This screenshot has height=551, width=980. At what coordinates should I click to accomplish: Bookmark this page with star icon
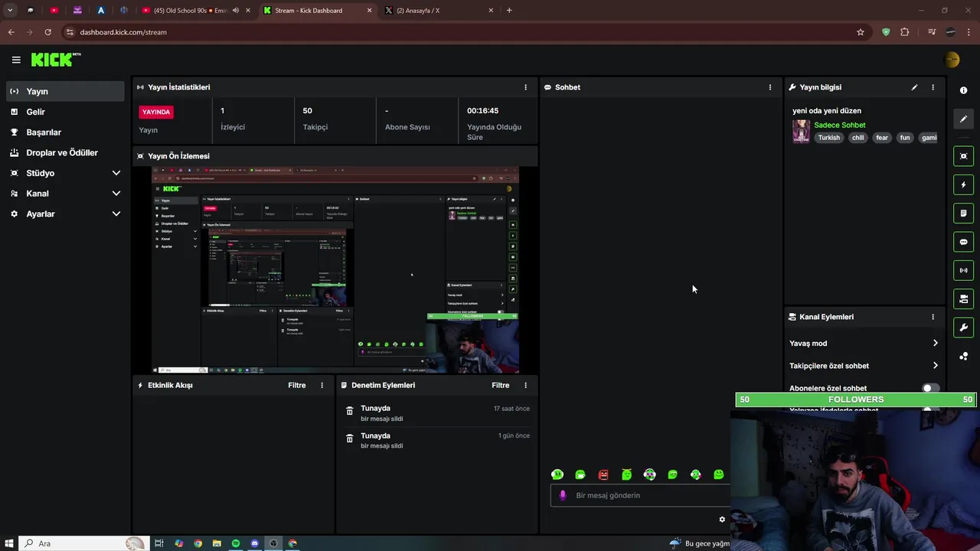tap(861, 32)
